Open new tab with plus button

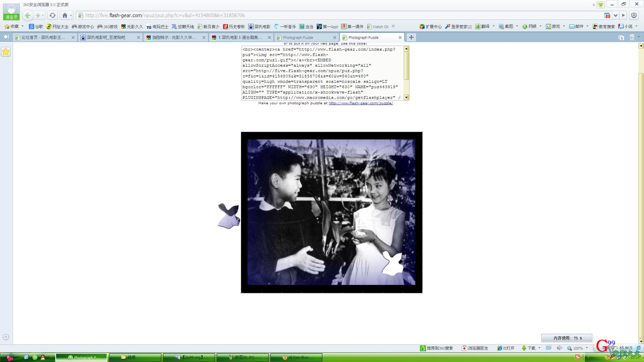pos(411,37)
